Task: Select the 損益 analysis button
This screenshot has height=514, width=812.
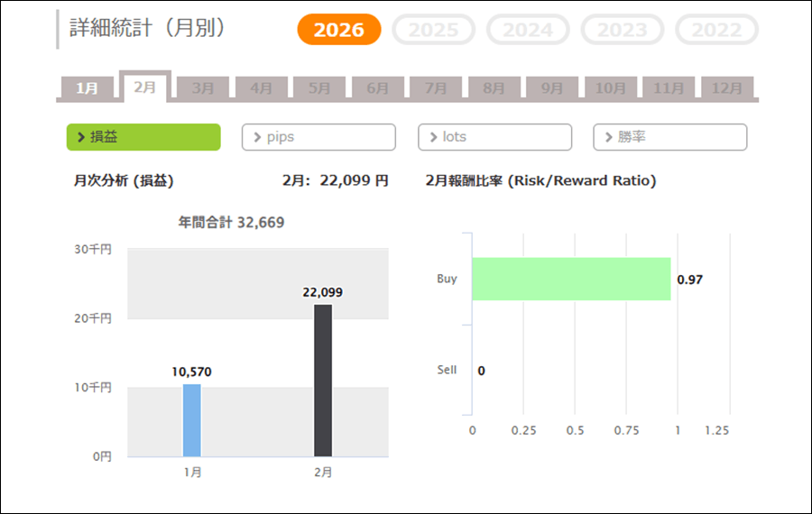Action: [143, 137]
